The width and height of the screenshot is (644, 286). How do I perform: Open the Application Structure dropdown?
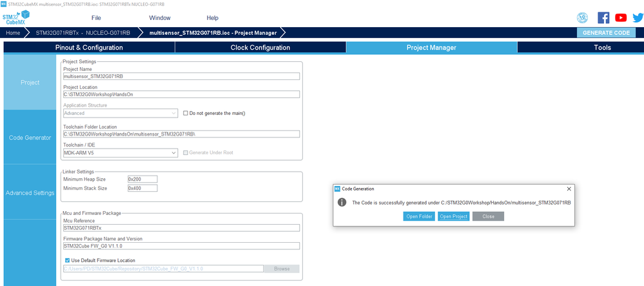click(121, 113)
